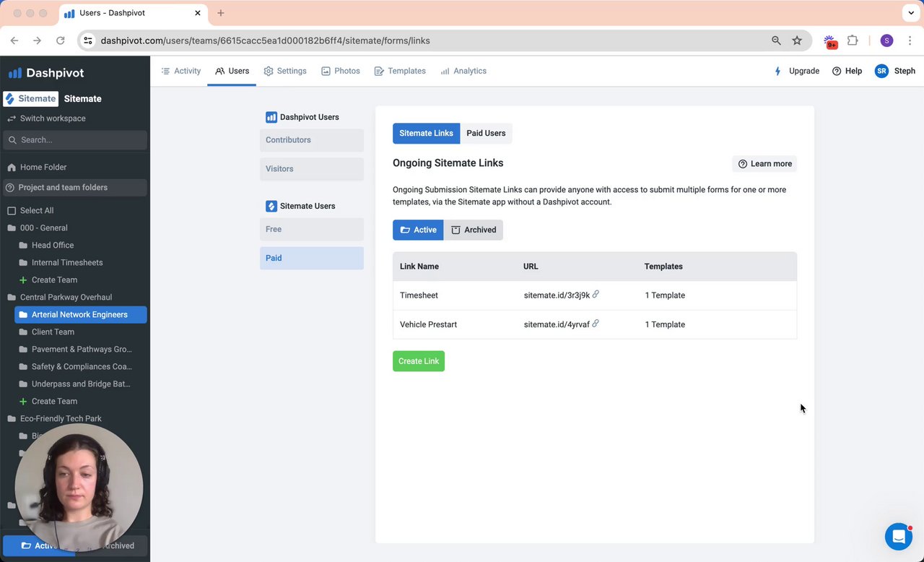Viewport: 924px width, 562px height.
Task: Collapse the 000 - General folder
Action: point(12,228)
